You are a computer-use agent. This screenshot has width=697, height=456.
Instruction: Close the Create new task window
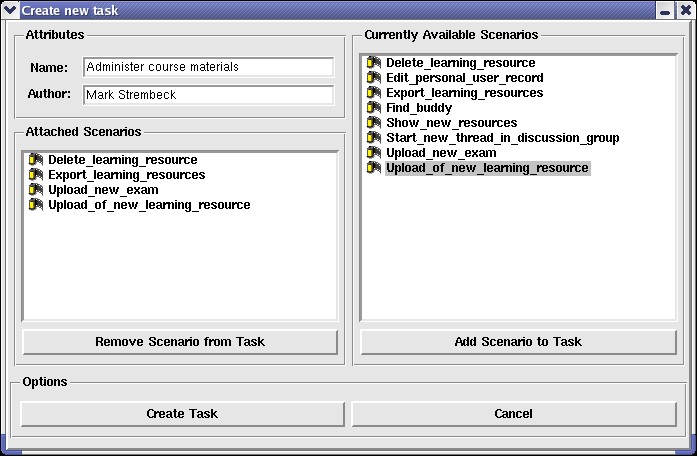coord(685,10)
